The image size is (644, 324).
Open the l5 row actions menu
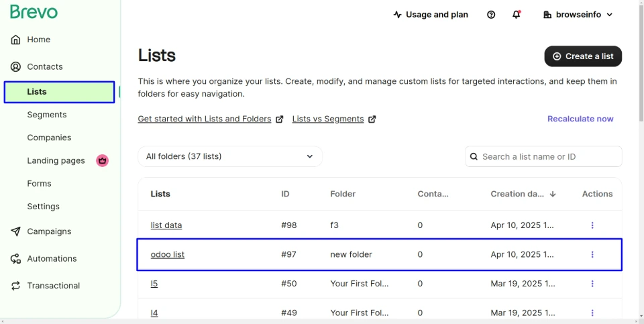pos(592,284)
